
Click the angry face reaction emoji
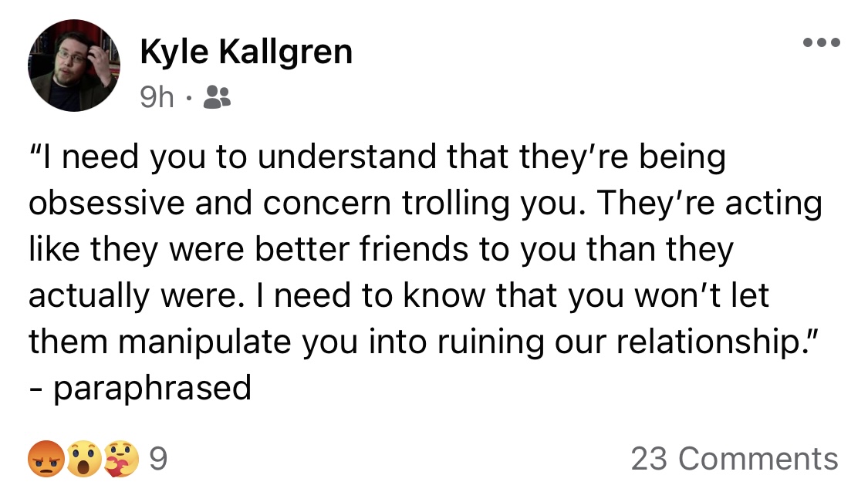[x=46, y=459]
